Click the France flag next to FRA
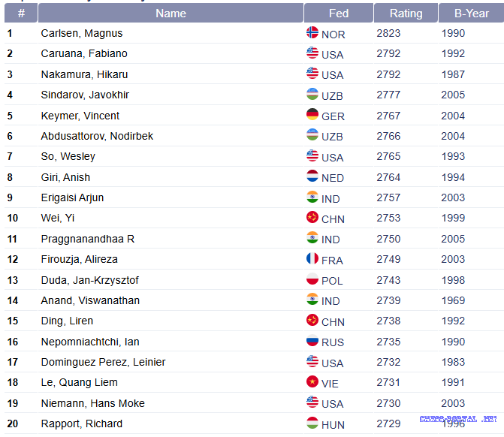This screenshot has height=437, width=504. 312,258
